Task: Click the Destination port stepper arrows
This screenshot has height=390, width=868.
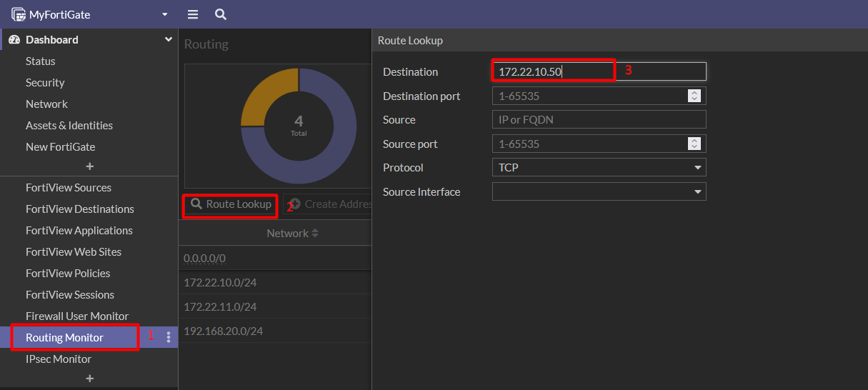Action: click(694, 96)
